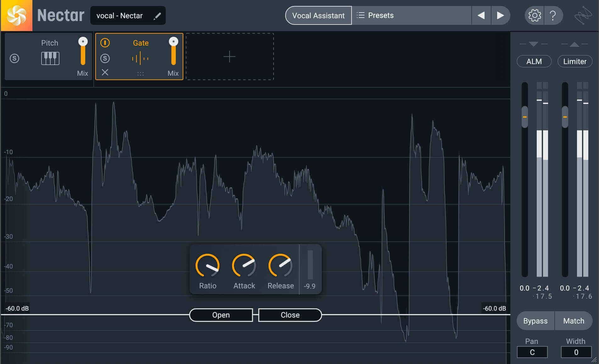
Task: Grab the Gate module reorder handle dots
Action: pyautogui.click(x=140, y=74)
